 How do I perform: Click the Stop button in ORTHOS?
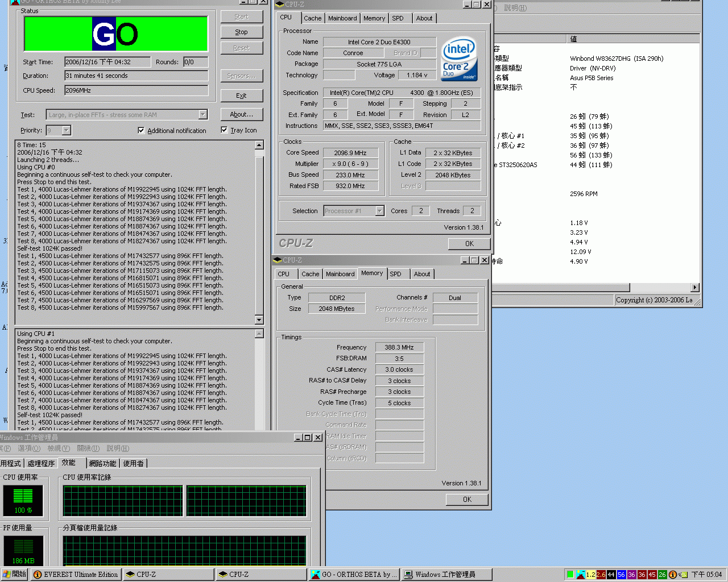click(x=242, y=32)
